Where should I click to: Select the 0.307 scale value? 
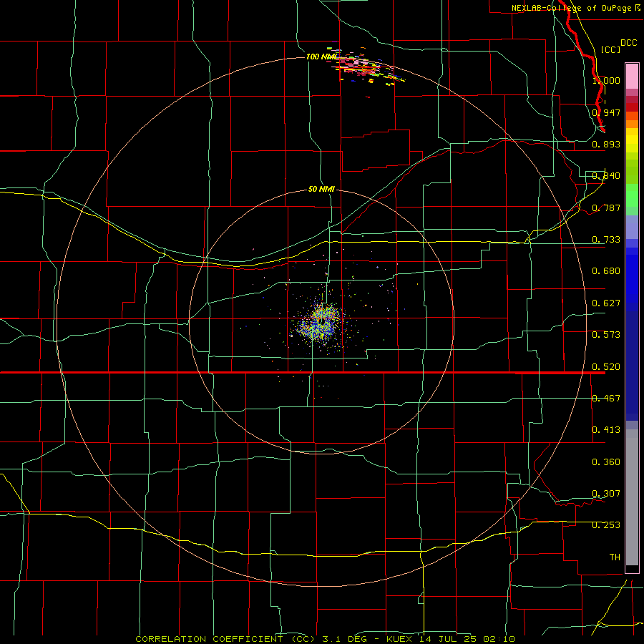(606, 494)
